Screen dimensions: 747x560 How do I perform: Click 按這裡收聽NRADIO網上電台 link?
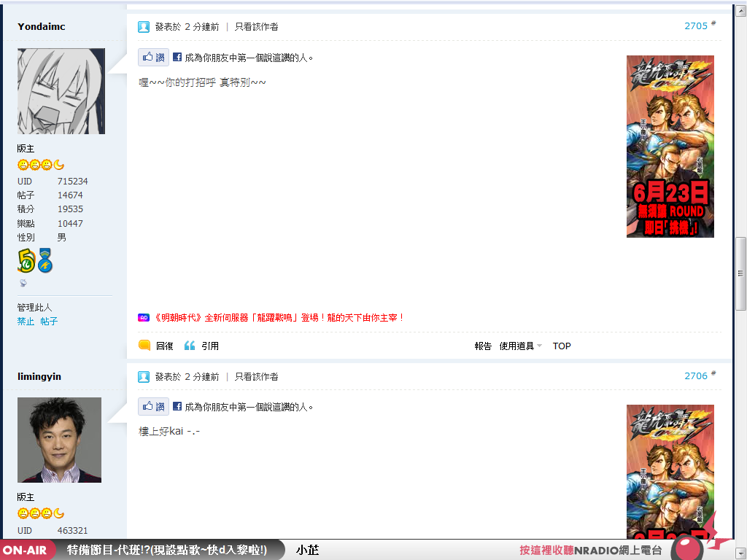pyautogui.click(x=591, y=551)
